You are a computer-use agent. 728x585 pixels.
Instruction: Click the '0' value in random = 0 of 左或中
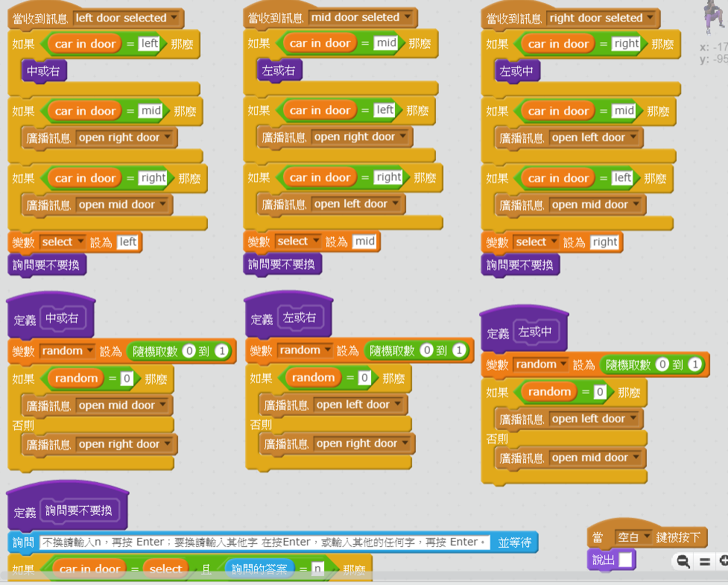[x=600, y=392]
